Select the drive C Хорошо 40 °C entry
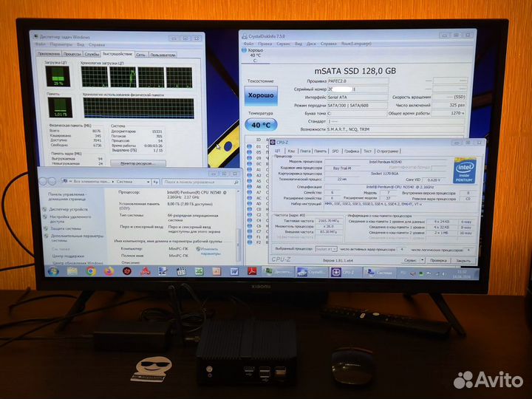This screenshot has height=399, width=532. [255, 55]
